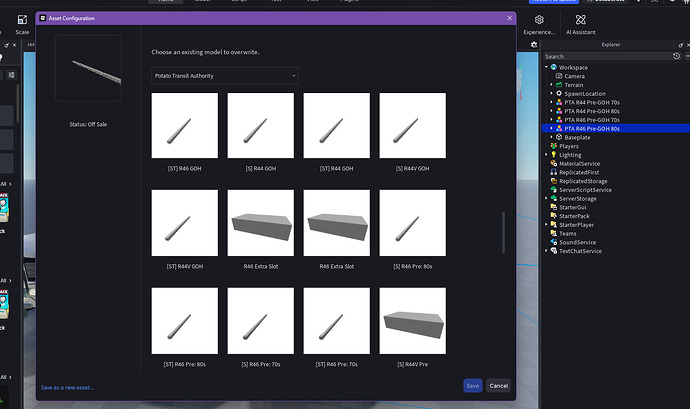Choose the [ST] R46 GOH model thumbnail
Image resolution: width=690 pixels, height=409 pixels.
(x=184, y=125)
